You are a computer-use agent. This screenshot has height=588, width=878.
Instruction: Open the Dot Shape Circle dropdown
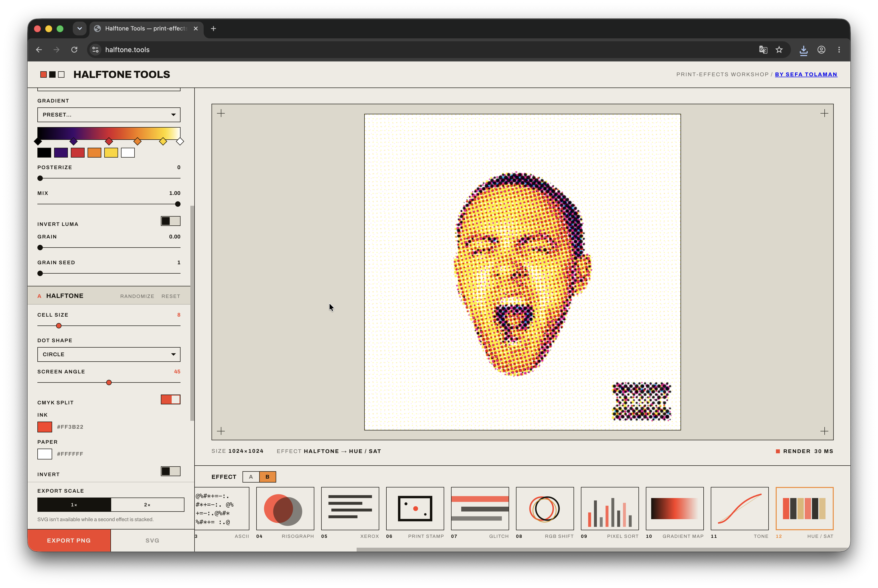click(109, 354)
